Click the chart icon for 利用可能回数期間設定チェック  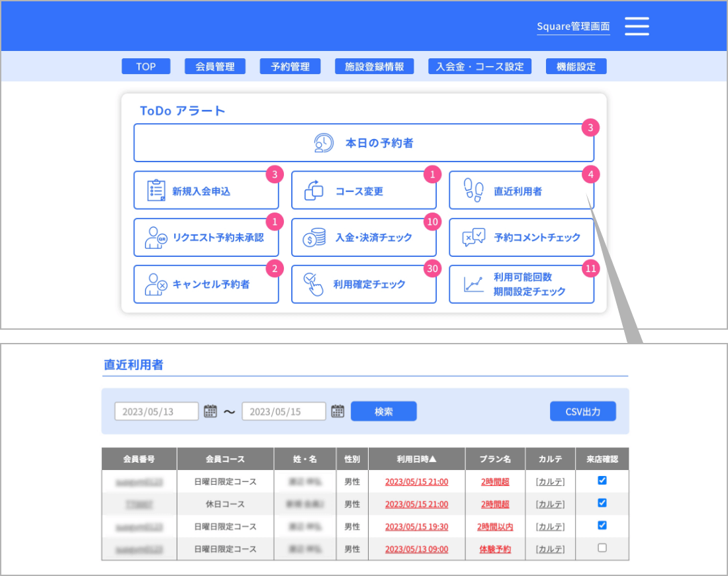pos(473,284)
